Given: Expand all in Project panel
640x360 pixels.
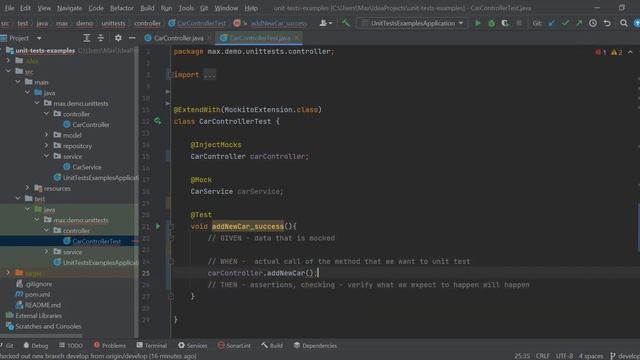Looking at the screenshot, I should coord(87,38).
